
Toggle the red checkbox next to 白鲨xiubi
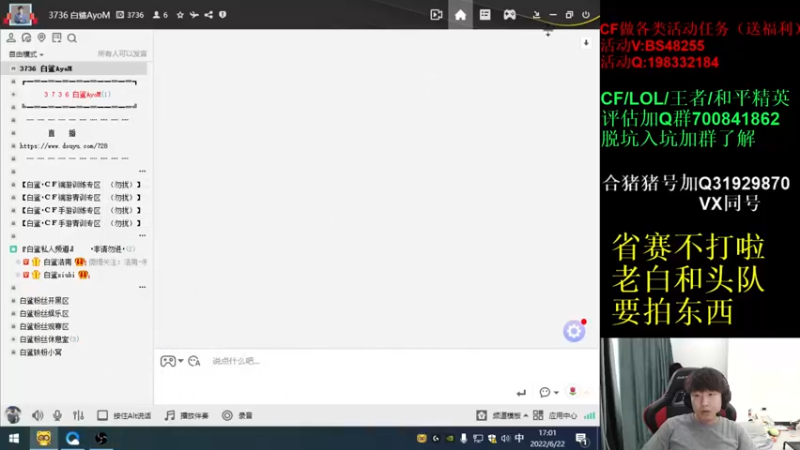coord(26,275)
